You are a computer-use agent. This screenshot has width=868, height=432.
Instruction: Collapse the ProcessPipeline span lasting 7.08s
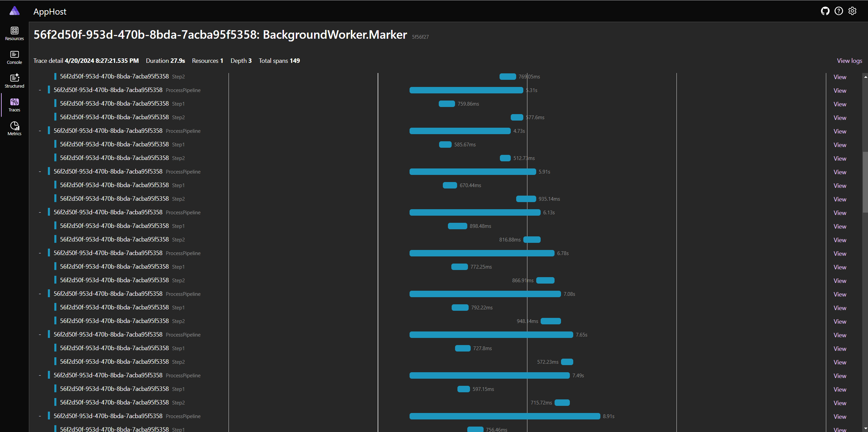point(40,294)
